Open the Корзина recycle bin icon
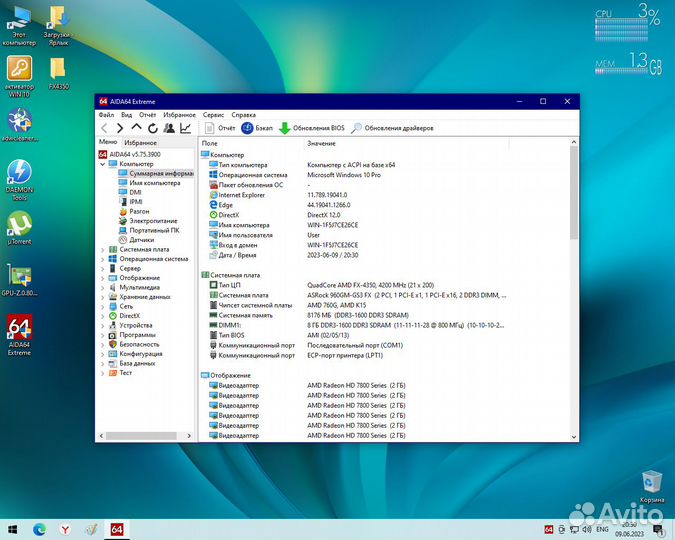The image size is (675, 540). click(652, 486)
